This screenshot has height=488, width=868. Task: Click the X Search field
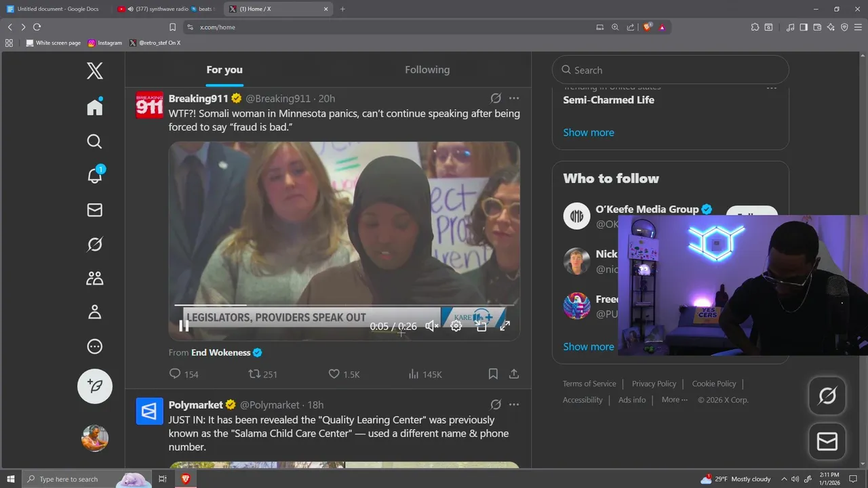pos(671,70)
